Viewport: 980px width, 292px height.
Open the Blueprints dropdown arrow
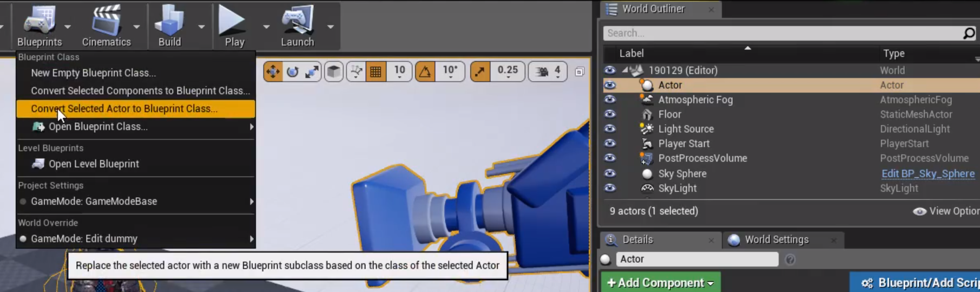(68, 27)
